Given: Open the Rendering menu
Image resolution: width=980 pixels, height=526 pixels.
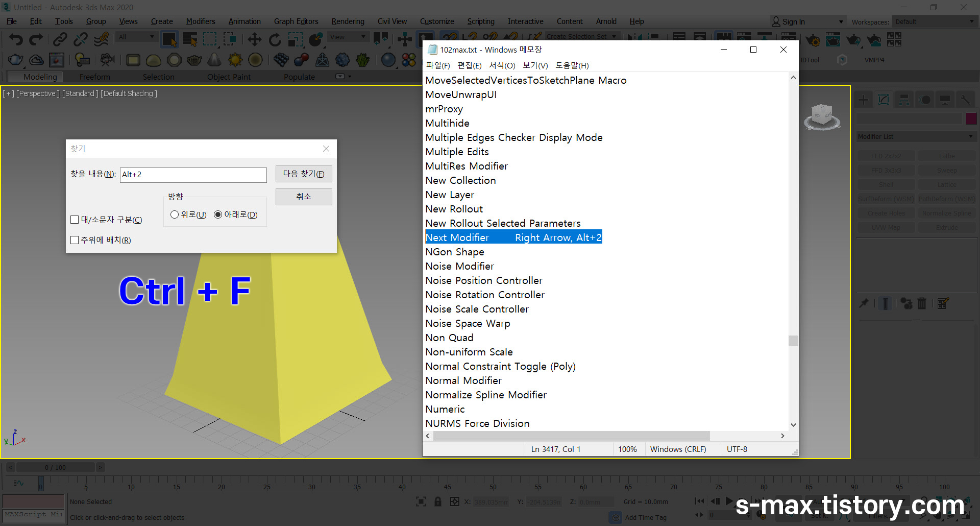Looking at the screenshot, I should [x=348, y=21].
